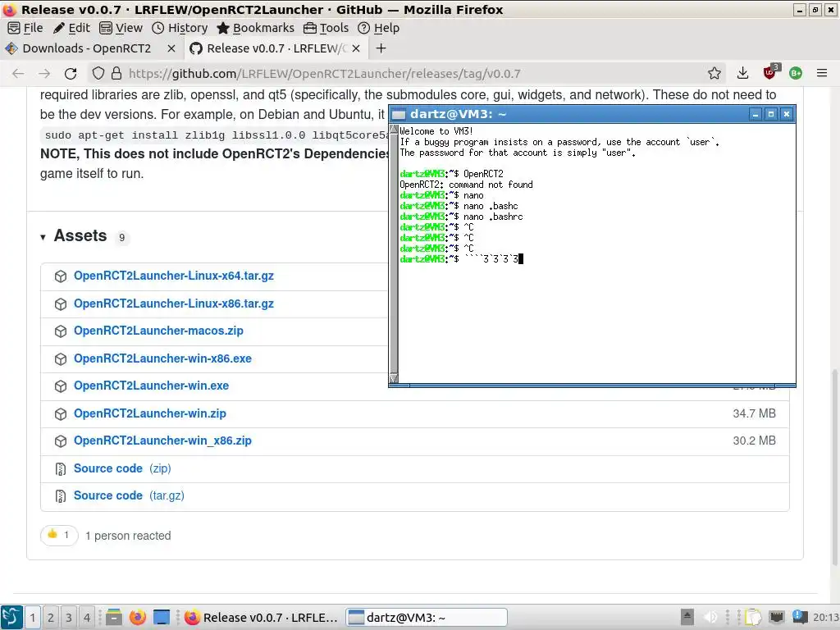The height and width of the screenshot is (630, 840).
Task: Click terminal scrollbar down arrow
Action: pos(394,378)
